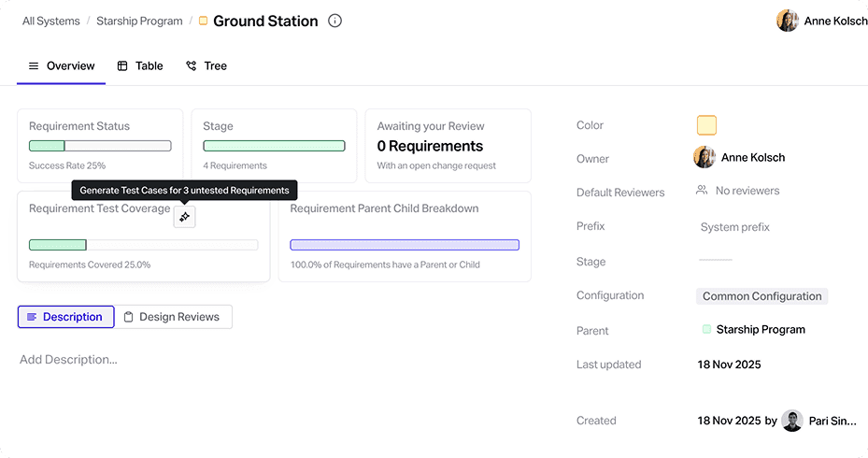The image size is (868, 458).
Task: Show the Description section
Action: coord(65,317)
